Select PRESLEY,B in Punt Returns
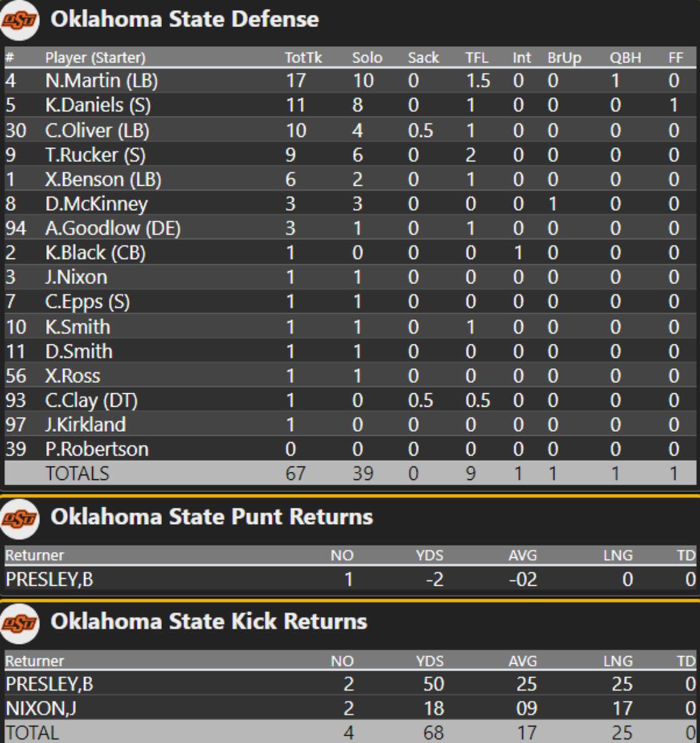 coord(49,580)
